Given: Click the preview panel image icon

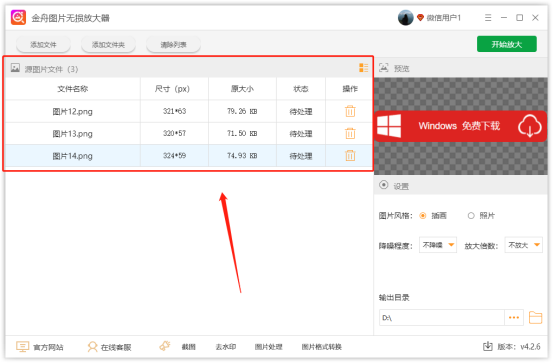Looking at the screenshot, I should coord(384,67).
